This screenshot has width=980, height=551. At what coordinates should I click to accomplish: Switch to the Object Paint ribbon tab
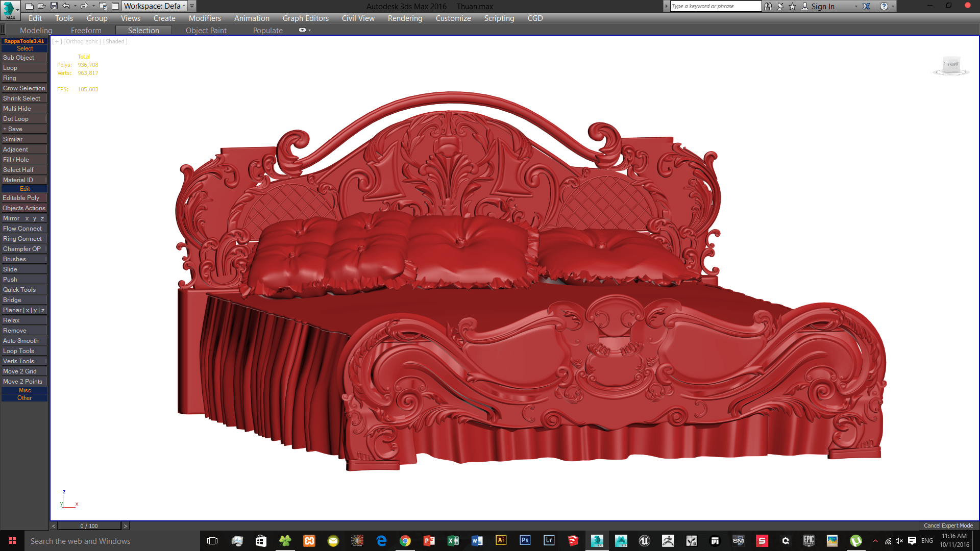pyautogui.click(x=206, y=31)
